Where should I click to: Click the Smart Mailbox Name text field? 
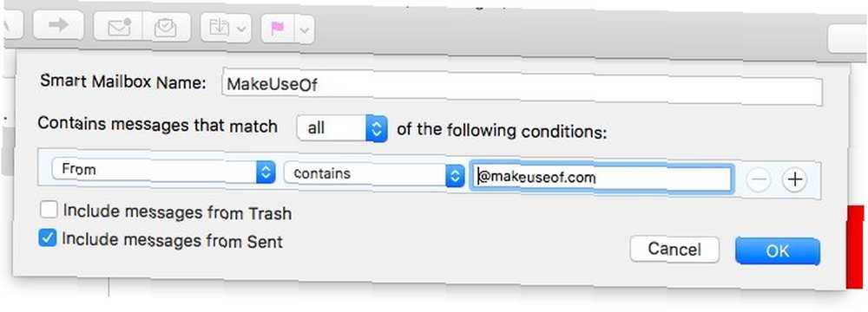tap(522, 87)
